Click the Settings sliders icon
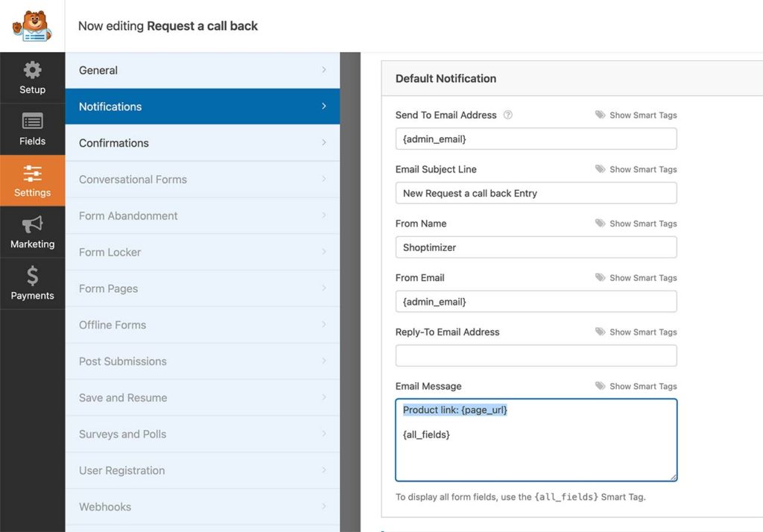763x532 pixels. pos(32,173)
